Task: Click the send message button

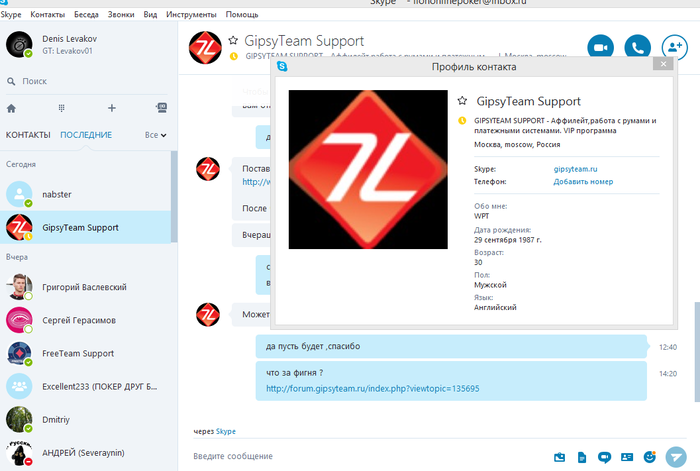Action: pyautogui.click(x=676, y=457)
